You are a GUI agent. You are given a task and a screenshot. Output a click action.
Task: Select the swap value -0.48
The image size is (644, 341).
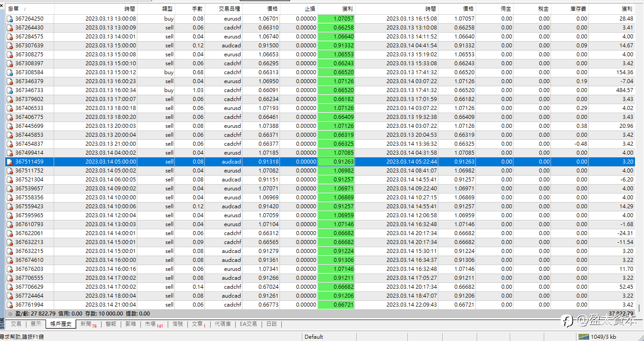pyautogui.click(x=581, y=144)
